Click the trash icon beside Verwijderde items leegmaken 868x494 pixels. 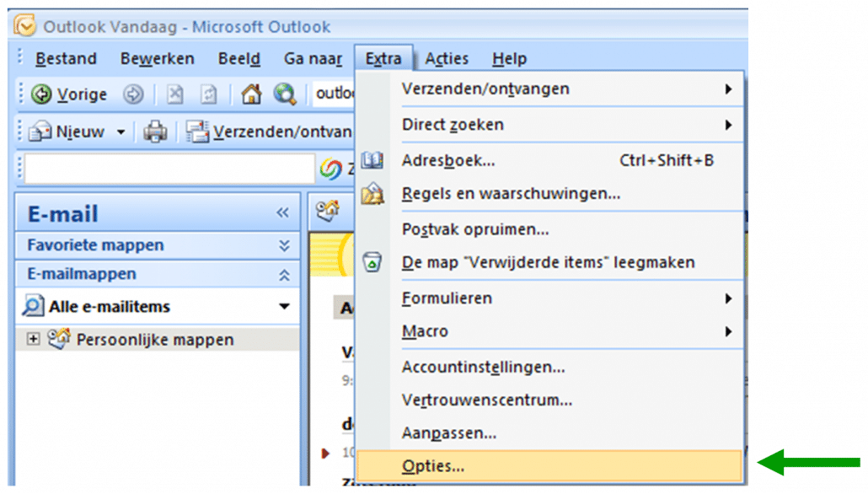tap(372, 262)
